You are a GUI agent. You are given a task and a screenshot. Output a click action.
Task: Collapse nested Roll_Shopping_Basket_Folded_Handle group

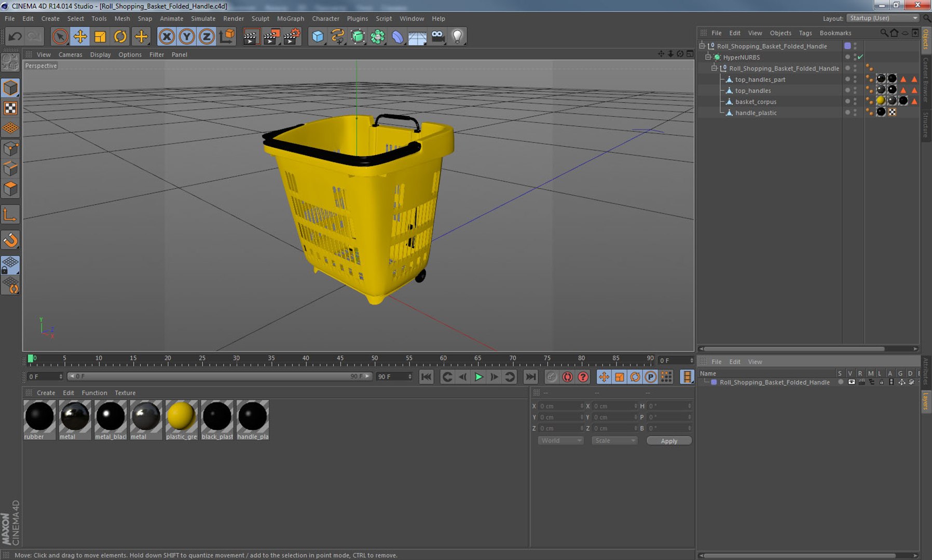pos(715,68)
